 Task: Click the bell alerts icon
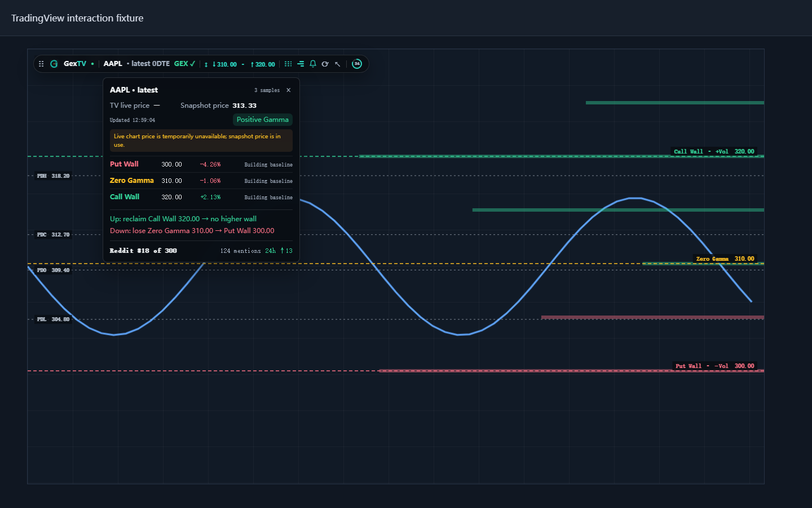point(313,64)
